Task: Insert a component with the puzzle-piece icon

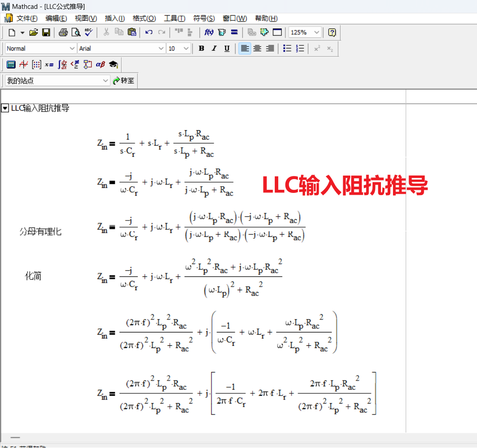Action: pyautogui.click(x=265, y=32)
